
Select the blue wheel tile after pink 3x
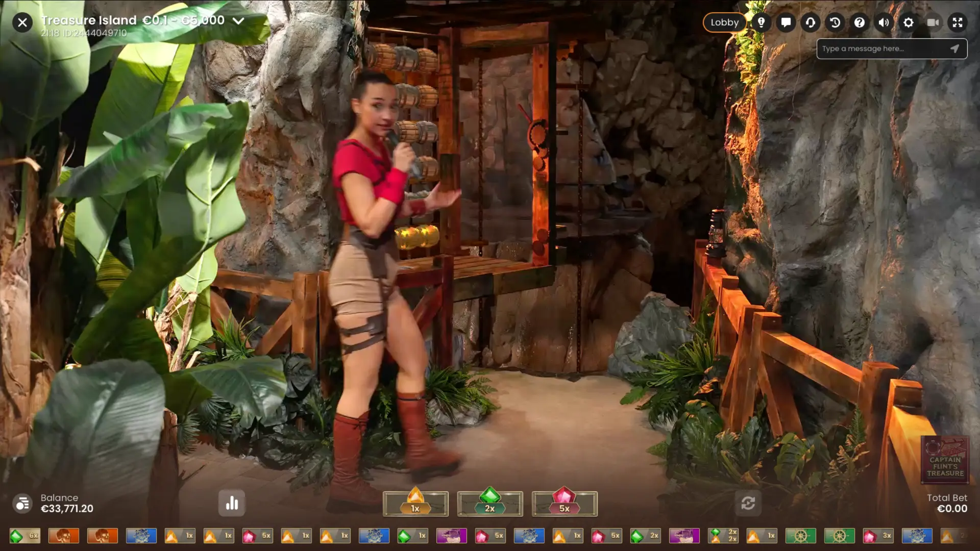tap(917, 536)
